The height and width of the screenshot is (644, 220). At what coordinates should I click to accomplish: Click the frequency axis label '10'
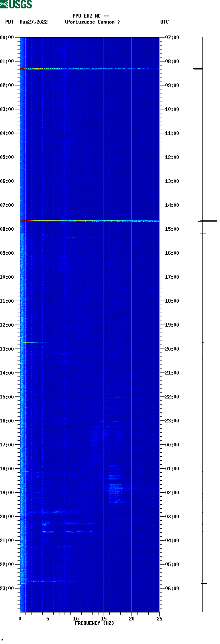coord(76,618)
